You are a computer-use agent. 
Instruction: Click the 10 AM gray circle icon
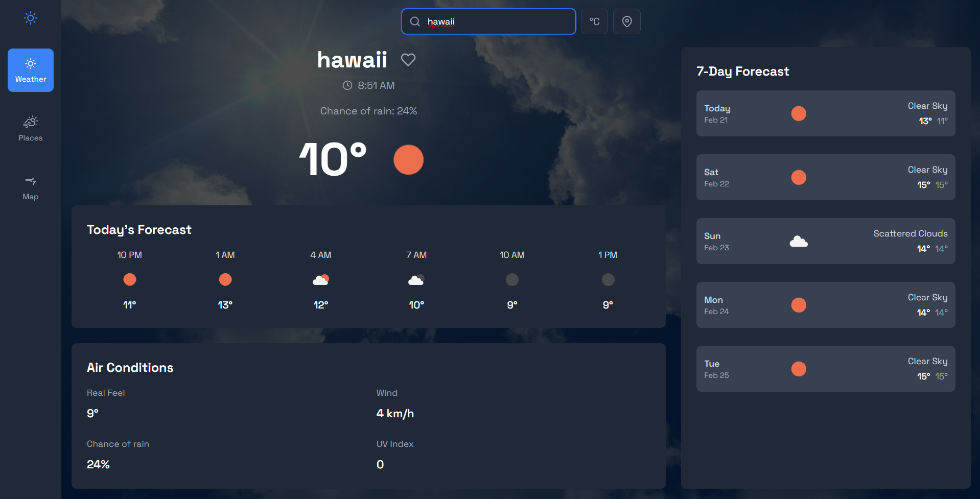pyautogui.click(x=512, y=279)
